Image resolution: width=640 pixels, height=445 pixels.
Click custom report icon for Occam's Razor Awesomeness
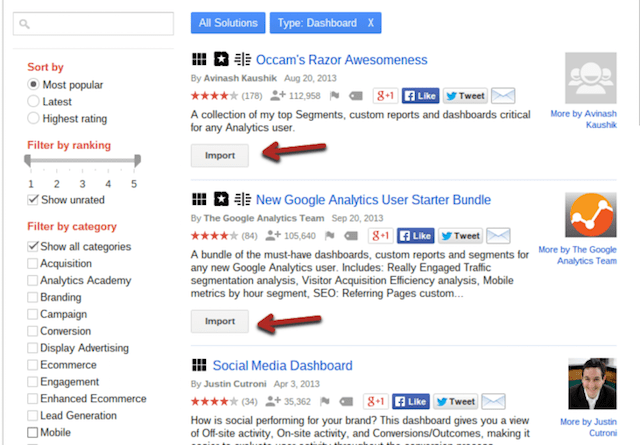(x=242, y=59)
